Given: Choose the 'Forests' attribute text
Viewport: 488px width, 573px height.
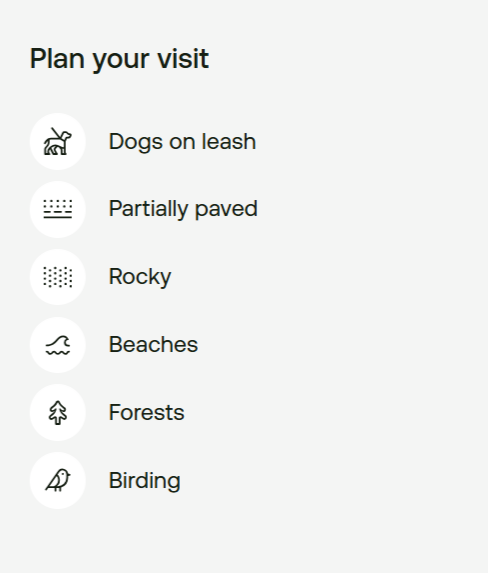Looking at the screenshot, I should pos(147,413).
